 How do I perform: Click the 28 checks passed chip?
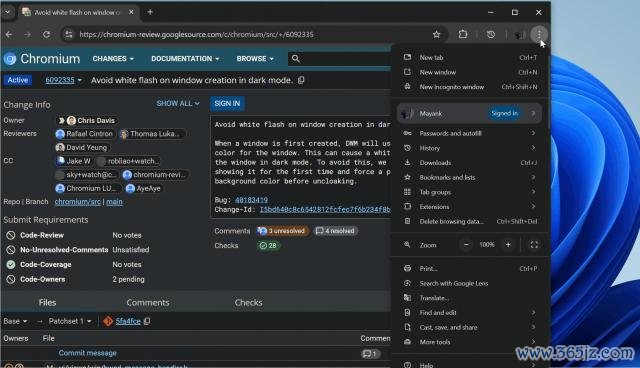[269, 246]
